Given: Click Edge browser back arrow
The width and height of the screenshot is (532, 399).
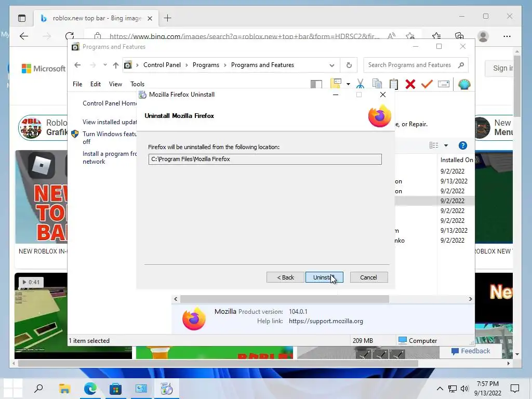Looking at the screenshot, I should tap(24, 36).
